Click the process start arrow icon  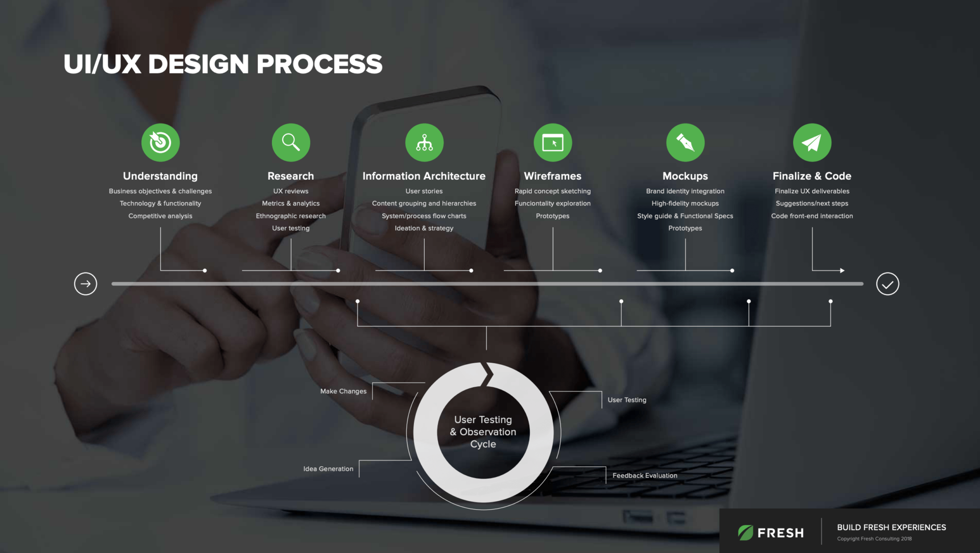pos(85,283)
